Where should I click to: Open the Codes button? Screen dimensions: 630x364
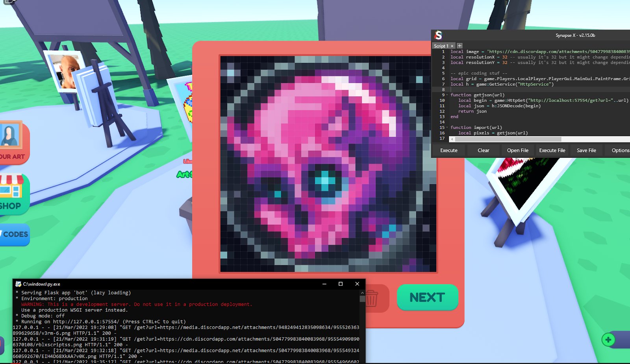point(14,235)
